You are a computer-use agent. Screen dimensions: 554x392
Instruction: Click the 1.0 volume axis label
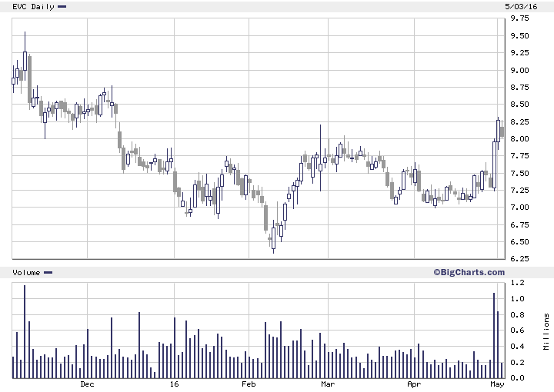coord(517,299)
